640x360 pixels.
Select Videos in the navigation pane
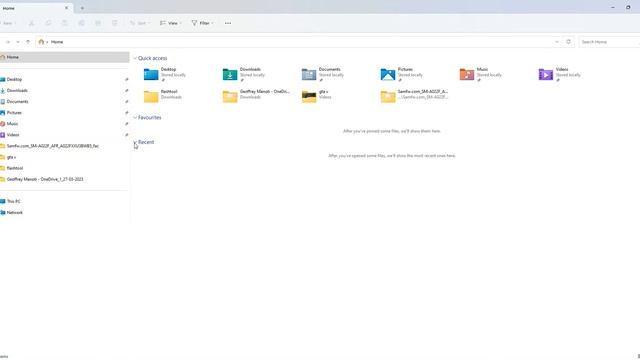pyautogui.click(x=64, y=135)
